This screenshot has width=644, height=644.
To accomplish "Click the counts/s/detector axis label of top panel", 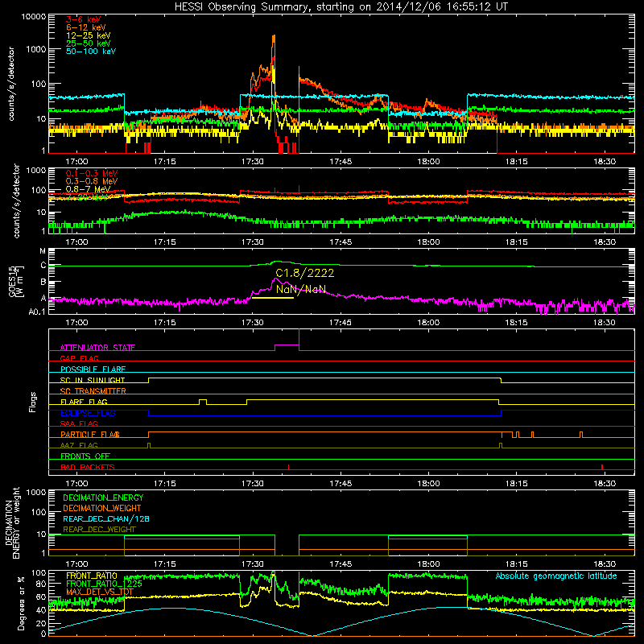I will pyautogui.click(x=10, y=84).
